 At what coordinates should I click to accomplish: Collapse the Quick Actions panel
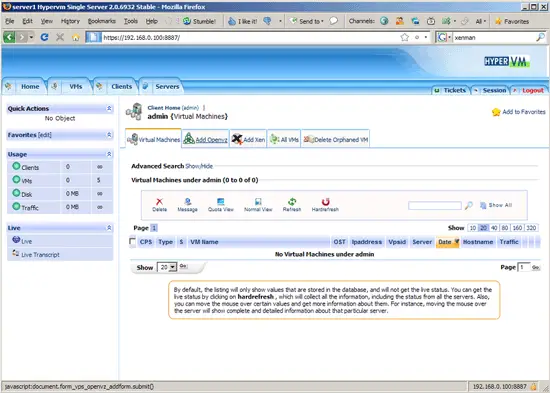point(109,108)
